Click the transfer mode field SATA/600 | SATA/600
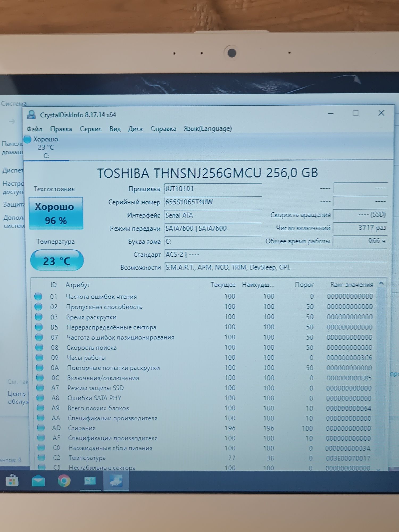399x532 pixels. coord(213,228)
